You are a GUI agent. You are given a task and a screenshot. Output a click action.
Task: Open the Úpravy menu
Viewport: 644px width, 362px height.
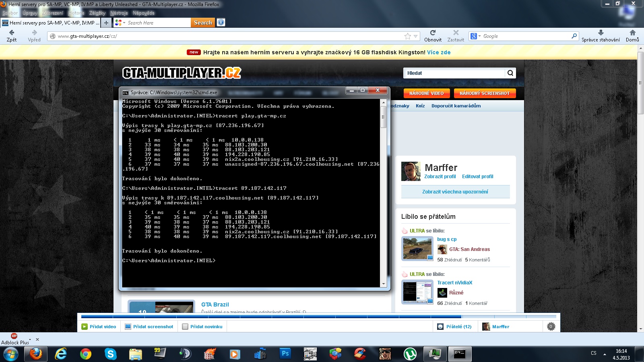coord(30,13)
